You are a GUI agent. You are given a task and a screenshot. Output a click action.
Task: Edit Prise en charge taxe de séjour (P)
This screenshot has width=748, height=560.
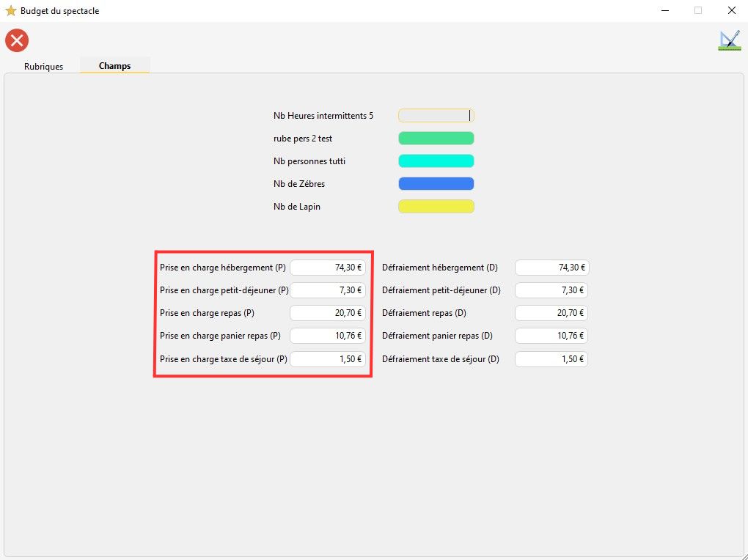click(328, 359)
